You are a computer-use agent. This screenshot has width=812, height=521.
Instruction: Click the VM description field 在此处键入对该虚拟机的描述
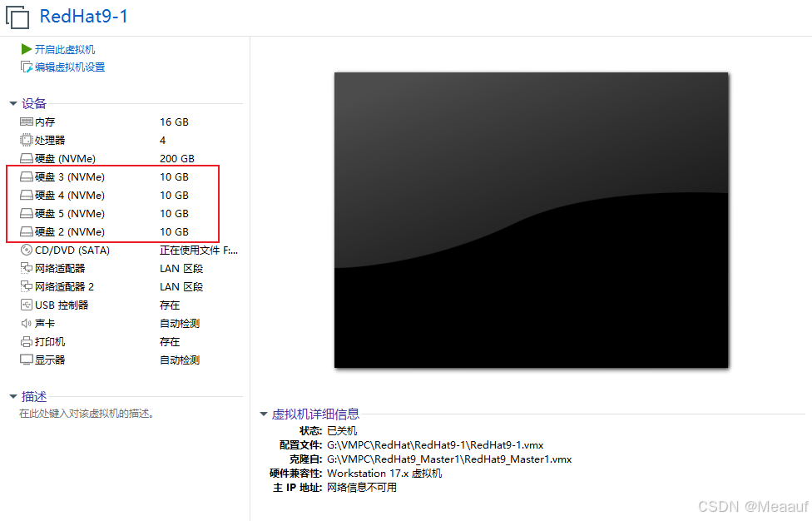[x=87, y=414]
